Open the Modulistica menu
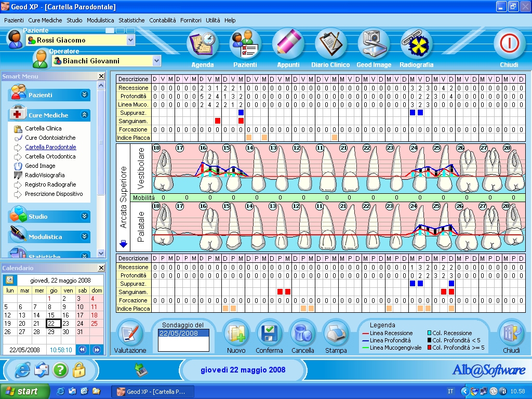This screenshot has width=532, height=399. tap(100, 20)
